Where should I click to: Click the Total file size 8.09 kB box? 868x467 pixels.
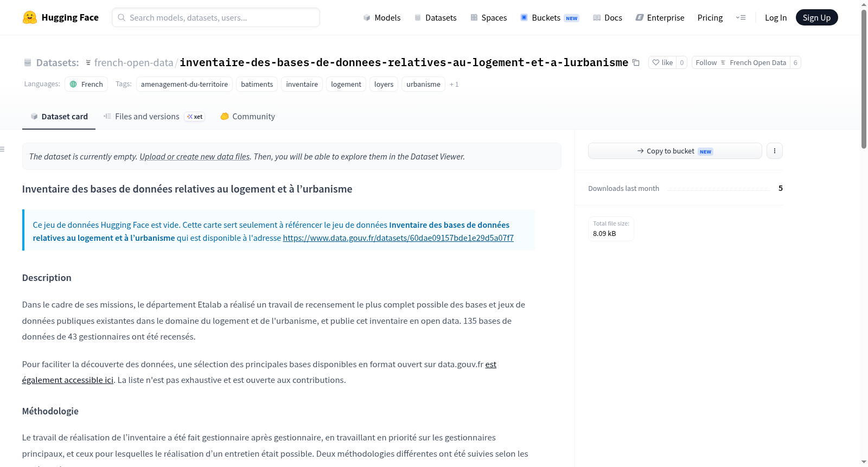(x=611, y=228)
